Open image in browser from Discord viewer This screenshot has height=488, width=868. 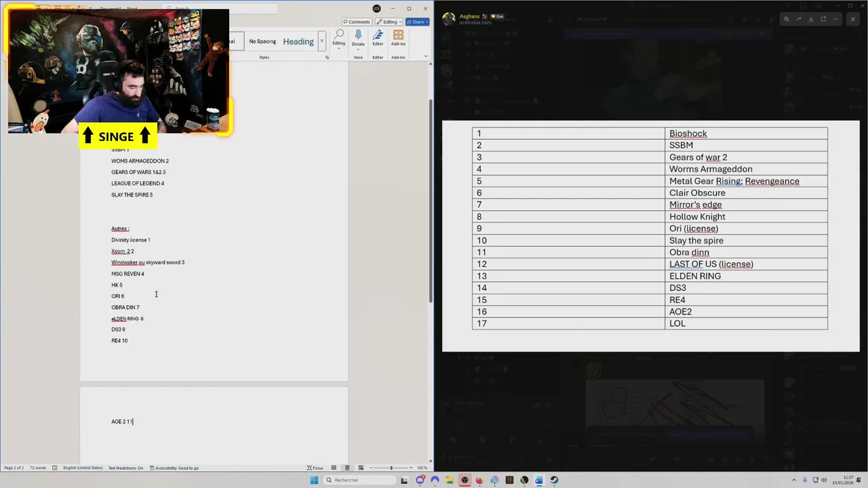pos(823,19)
